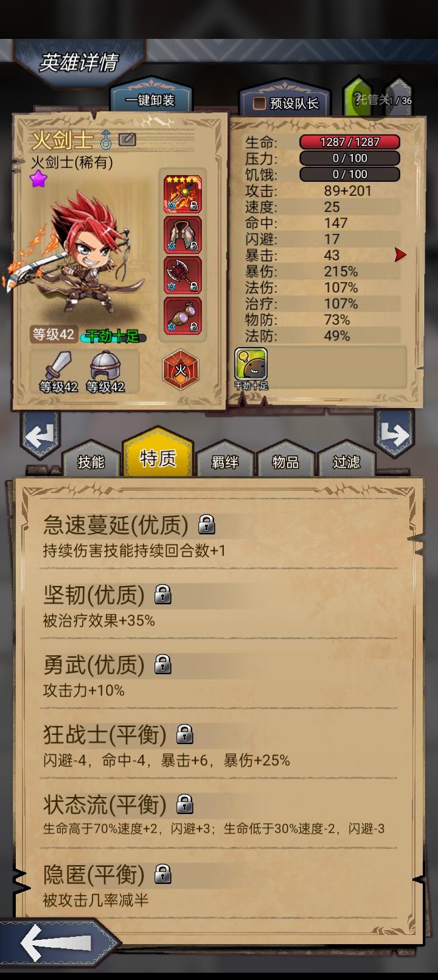This screenshot has width=438, height=980.
Task: Toggle lock on 狂战士 trait
Action: click(185, 734)
